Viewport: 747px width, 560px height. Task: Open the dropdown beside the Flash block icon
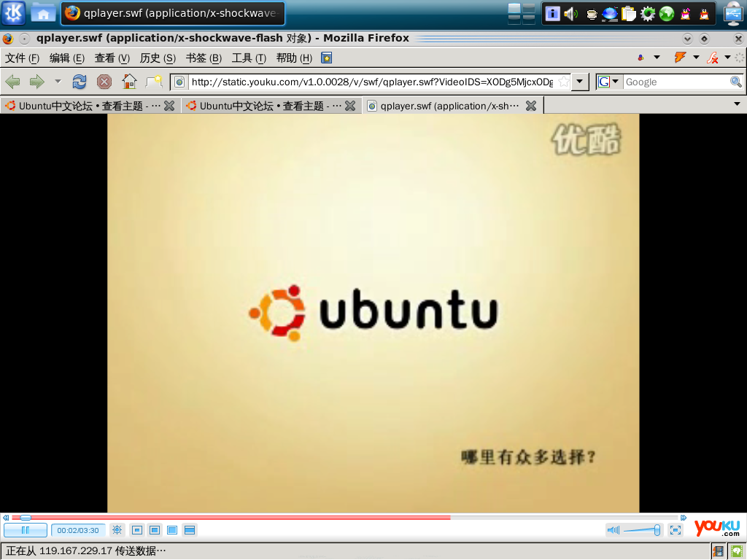coord(727,58)
